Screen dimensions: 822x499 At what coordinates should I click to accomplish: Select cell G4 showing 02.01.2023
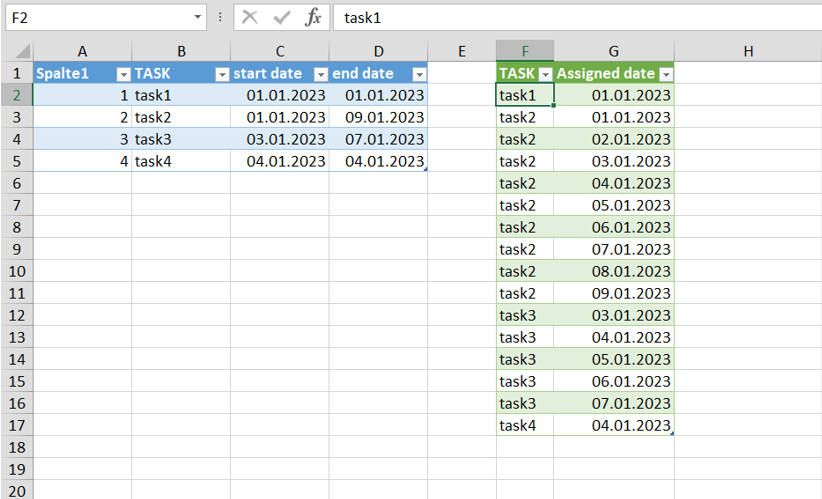[x=614, y=139]
